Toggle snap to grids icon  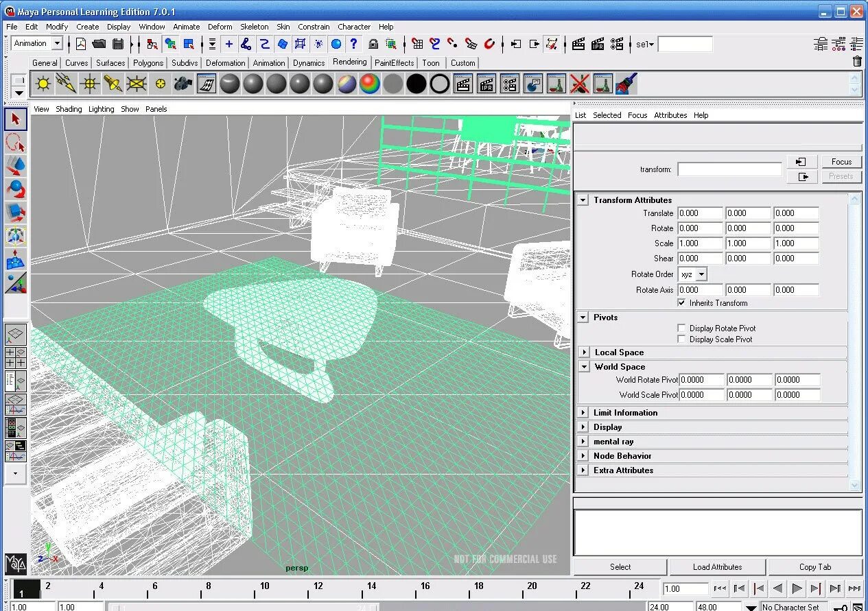(x=417, y=44)
